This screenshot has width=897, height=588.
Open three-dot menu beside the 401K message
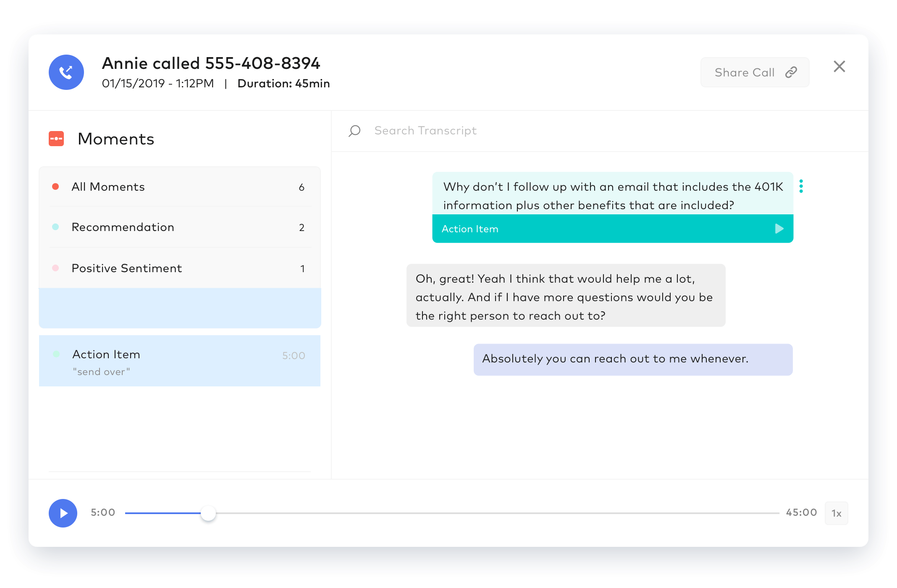coord(801,186)
